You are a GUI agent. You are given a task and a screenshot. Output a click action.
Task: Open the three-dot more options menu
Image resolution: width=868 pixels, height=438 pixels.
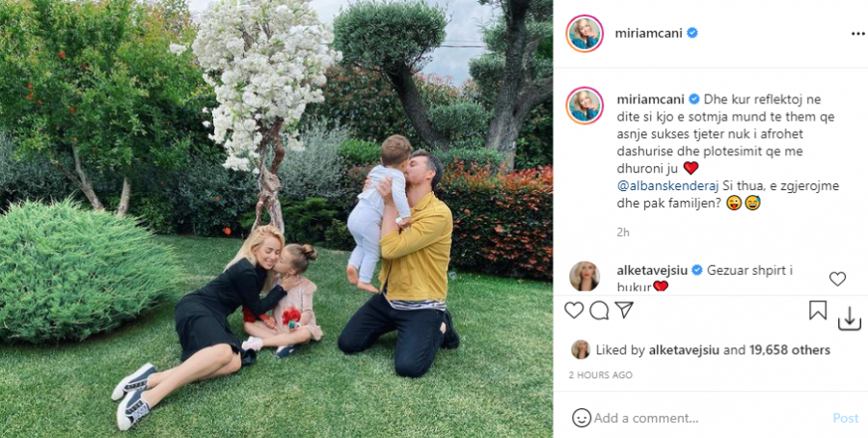pos(857,34)
